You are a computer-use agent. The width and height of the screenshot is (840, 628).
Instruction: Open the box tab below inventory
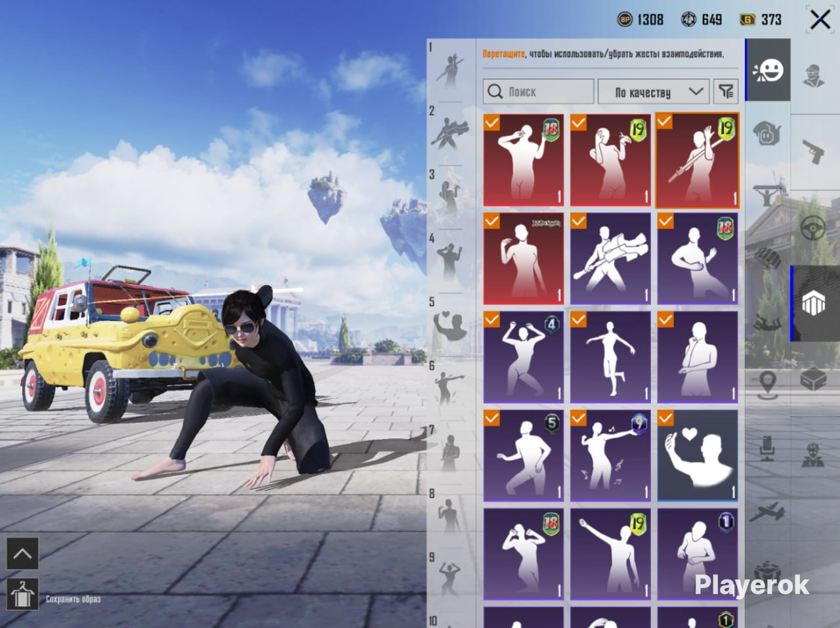pos(814,379)
